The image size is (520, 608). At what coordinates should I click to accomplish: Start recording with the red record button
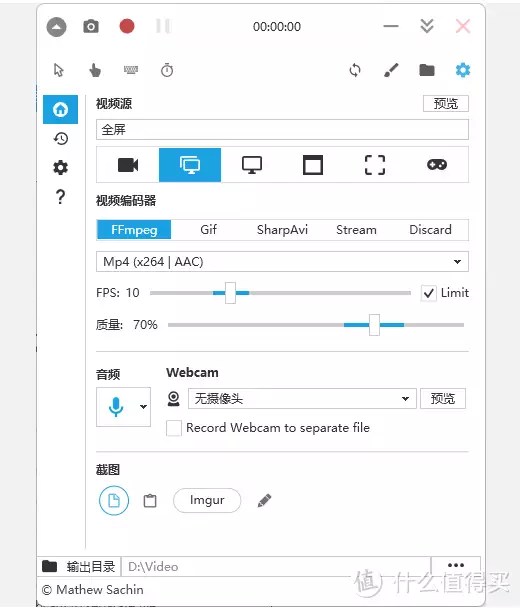pyautogui.click(x=127, y=26)
